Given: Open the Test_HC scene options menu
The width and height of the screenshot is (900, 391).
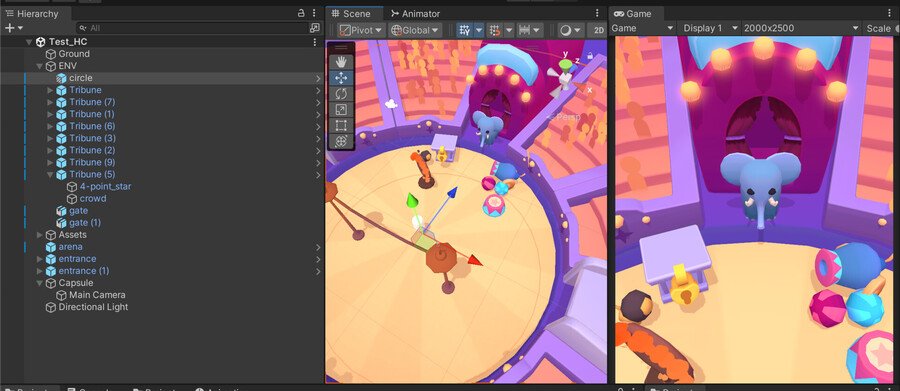Looking at the screenshot, I should pyautogui.click(x=315, y=42).
